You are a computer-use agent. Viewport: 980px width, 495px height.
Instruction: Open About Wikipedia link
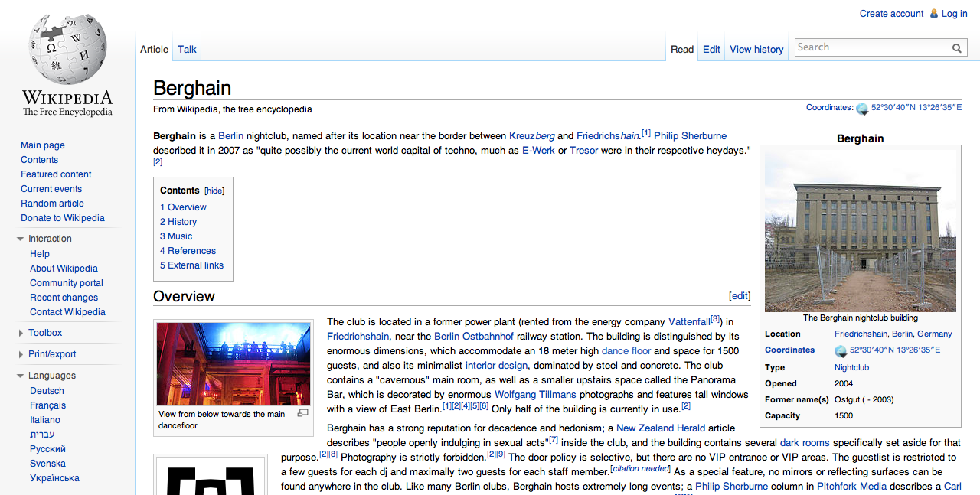point(64,269)
